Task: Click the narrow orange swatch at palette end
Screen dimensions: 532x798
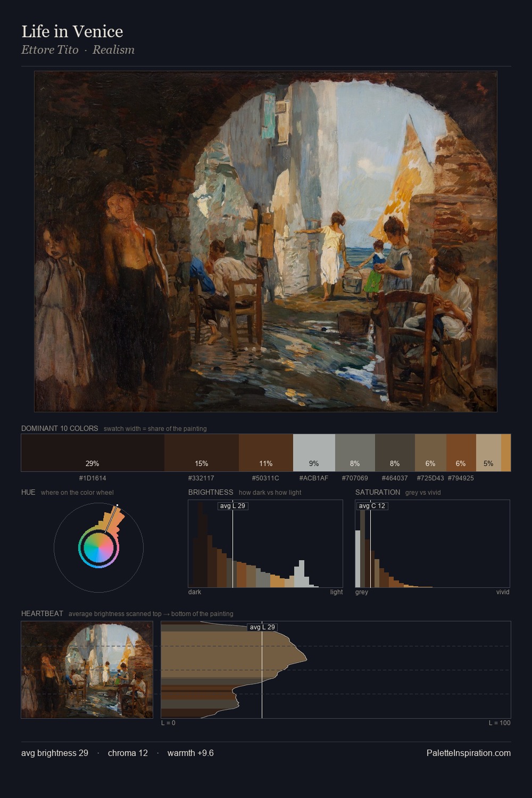Action: [x=506, y=453]
